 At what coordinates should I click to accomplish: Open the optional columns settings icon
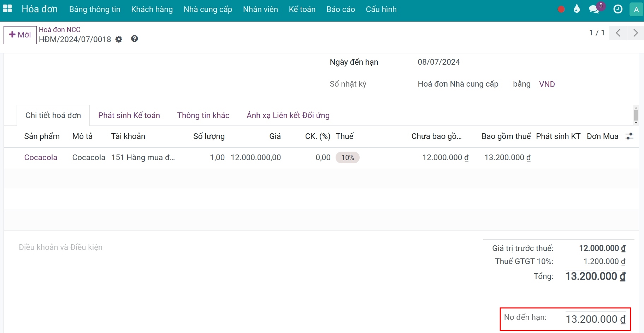(630, 136)
